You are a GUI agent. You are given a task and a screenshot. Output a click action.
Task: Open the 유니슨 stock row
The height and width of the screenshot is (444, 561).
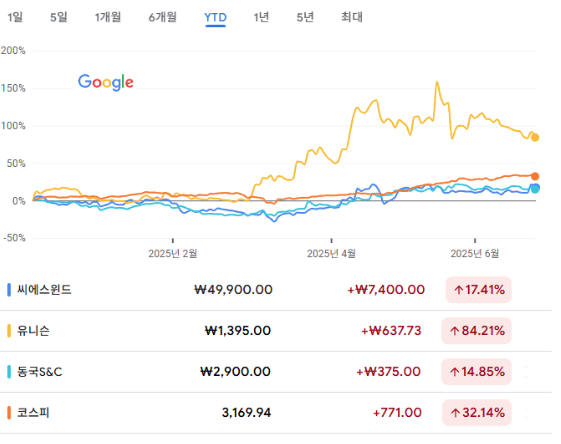(x=276, y=331)
